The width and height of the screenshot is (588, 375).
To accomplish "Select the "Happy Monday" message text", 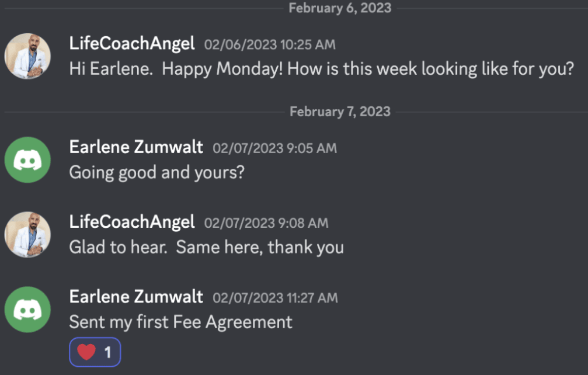I will pyautogui.click(x=321, y=69).
